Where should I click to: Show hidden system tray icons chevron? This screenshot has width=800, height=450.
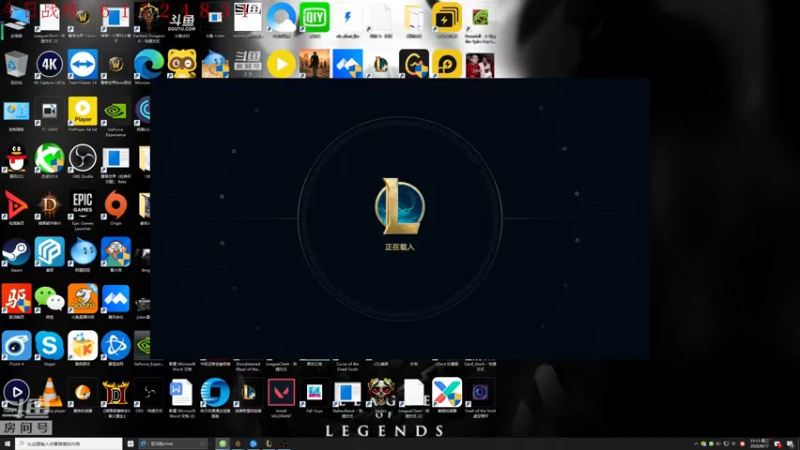pyautogui.click(x=696, y=444)
